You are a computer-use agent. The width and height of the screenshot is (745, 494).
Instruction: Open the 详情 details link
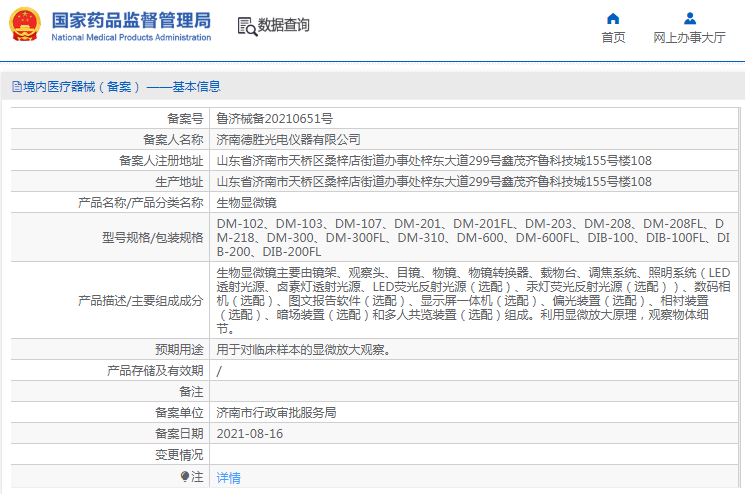pos(229,478)
